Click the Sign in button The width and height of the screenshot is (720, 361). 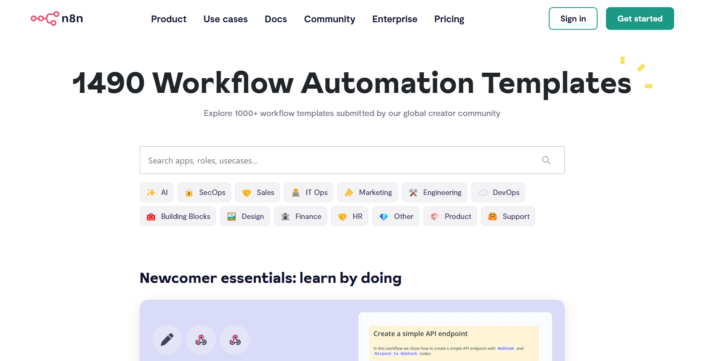573,18
